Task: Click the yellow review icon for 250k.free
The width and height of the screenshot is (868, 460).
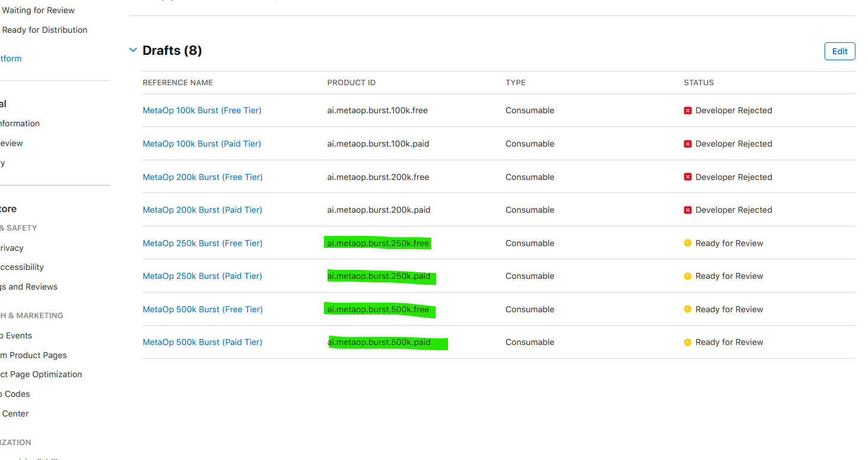Action: [x=687, y=243]
